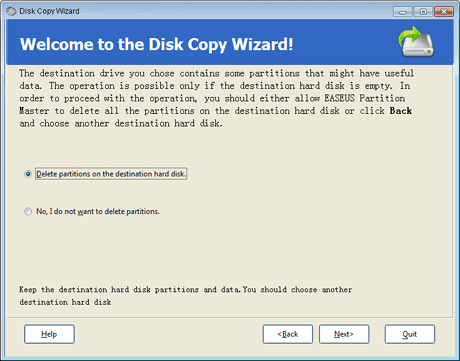460x361 pixels.
Task: Minimize the Disk Copy Wizard window
Action: tap(403, 12)
